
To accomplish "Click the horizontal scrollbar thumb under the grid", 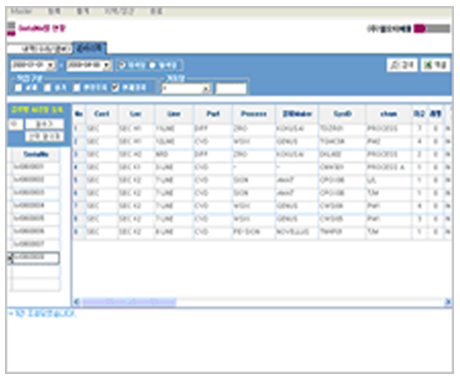I will coord(129,302).
